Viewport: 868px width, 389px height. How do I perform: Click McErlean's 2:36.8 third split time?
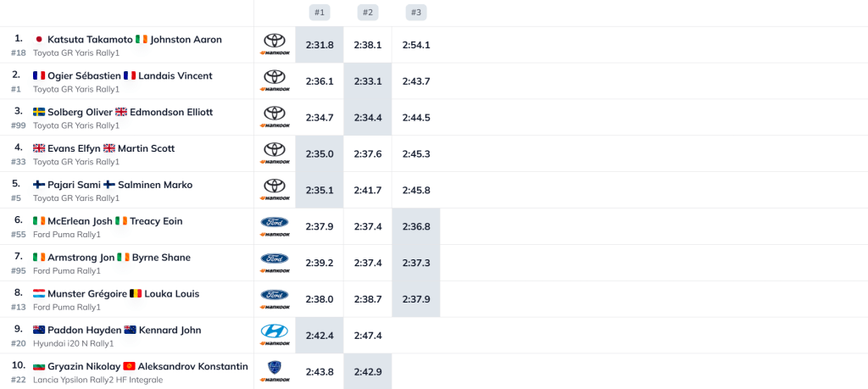[416, 226]
